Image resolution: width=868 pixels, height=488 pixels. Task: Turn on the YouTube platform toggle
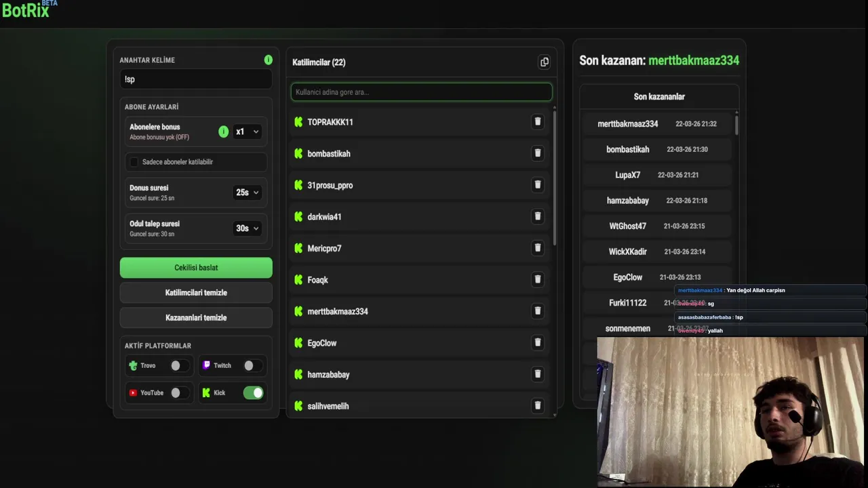(179, 392)
